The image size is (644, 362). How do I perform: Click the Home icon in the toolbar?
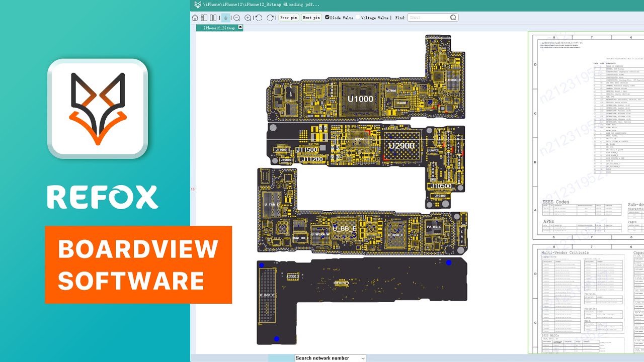195,18
